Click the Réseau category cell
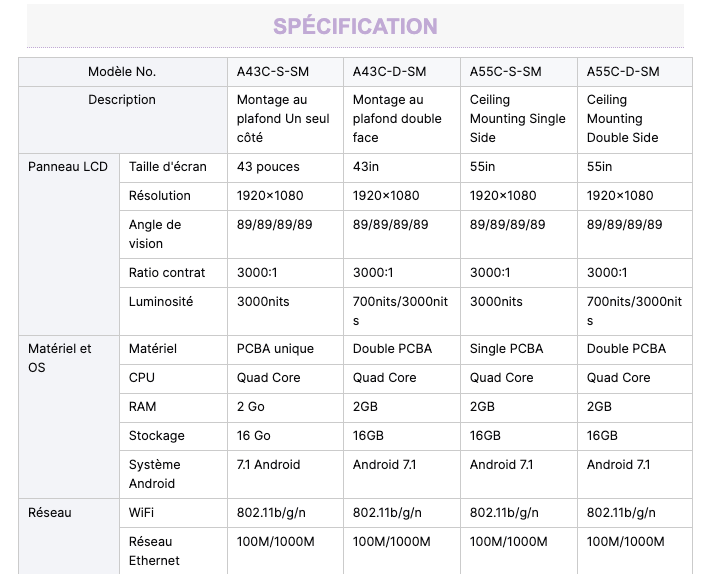This screenshot has width=711, height=574. tap(69, 537)
